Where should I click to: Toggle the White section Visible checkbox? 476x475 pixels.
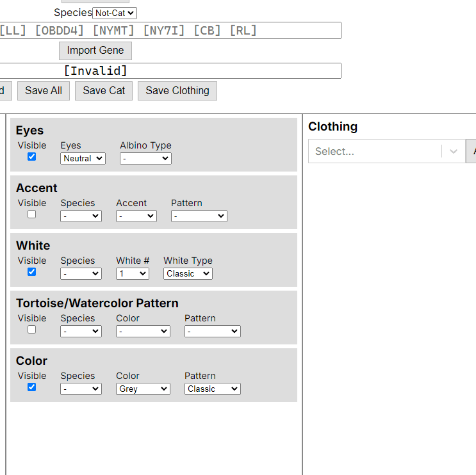[x=32, y=272]
